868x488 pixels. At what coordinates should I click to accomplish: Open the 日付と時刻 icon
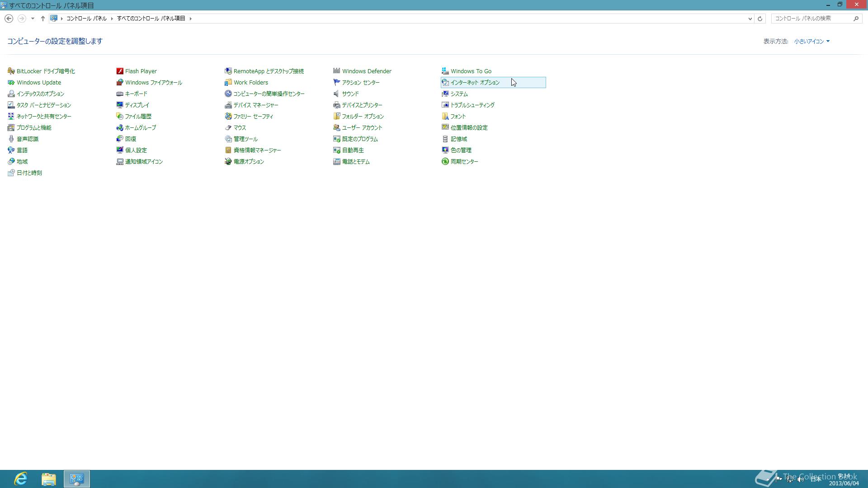(11, 173)
